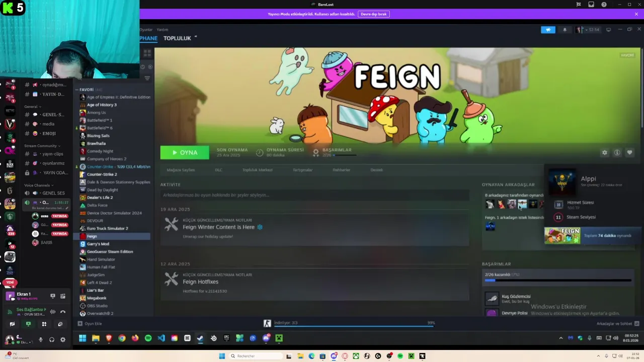Open Discord user settings gear
This screenshot has height=362, width=644.
pyautogui.click(x=63, y=340)
